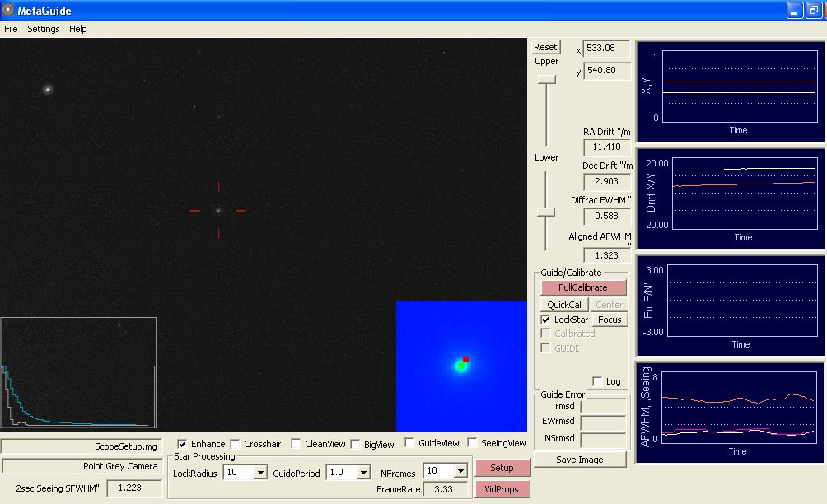Open the File menu

(11, 29)
